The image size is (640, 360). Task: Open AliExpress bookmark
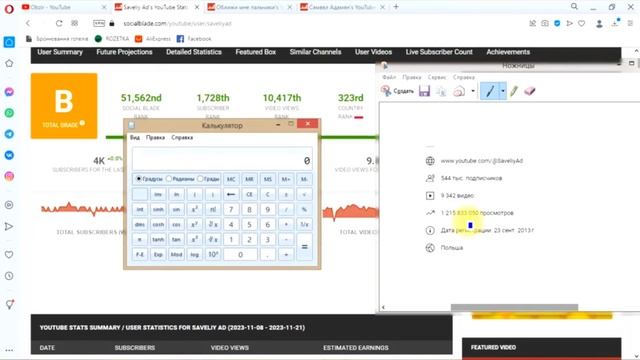click(x=153, y=39)
